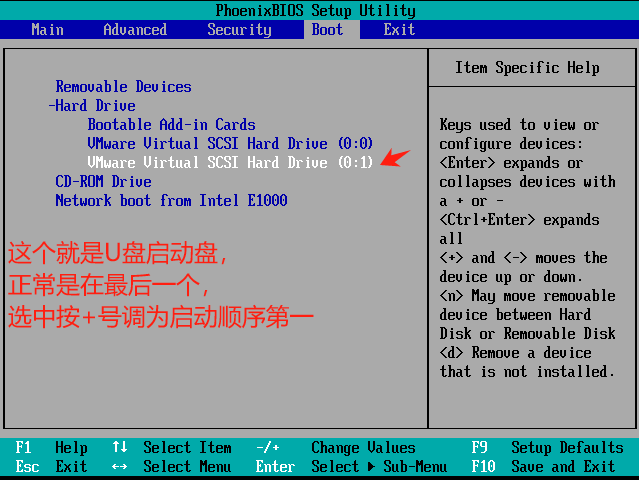Select Removable Devices in boot list
The height and width of the screenshot is (480, 639).
point(123,87)
